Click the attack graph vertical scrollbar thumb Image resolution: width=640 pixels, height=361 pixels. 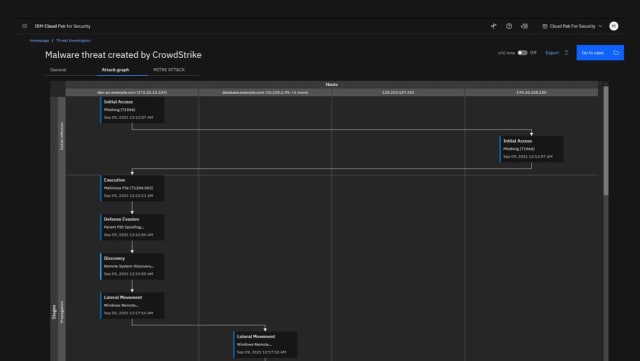(606, 140)
